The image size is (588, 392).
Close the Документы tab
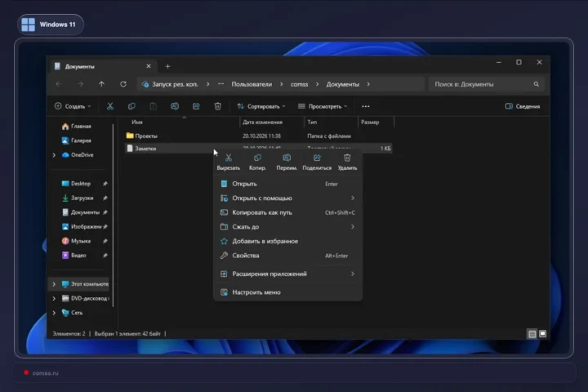tap(149, 66)
